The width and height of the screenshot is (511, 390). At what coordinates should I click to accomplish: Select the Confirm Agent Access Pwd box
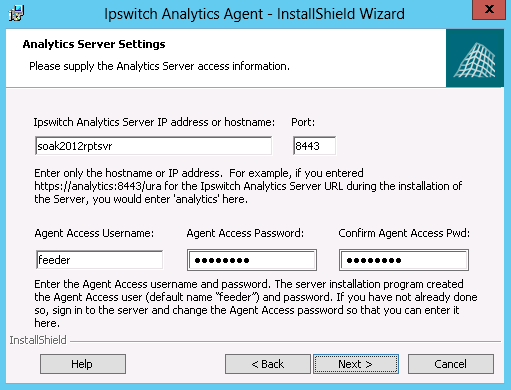click(404, 260)
